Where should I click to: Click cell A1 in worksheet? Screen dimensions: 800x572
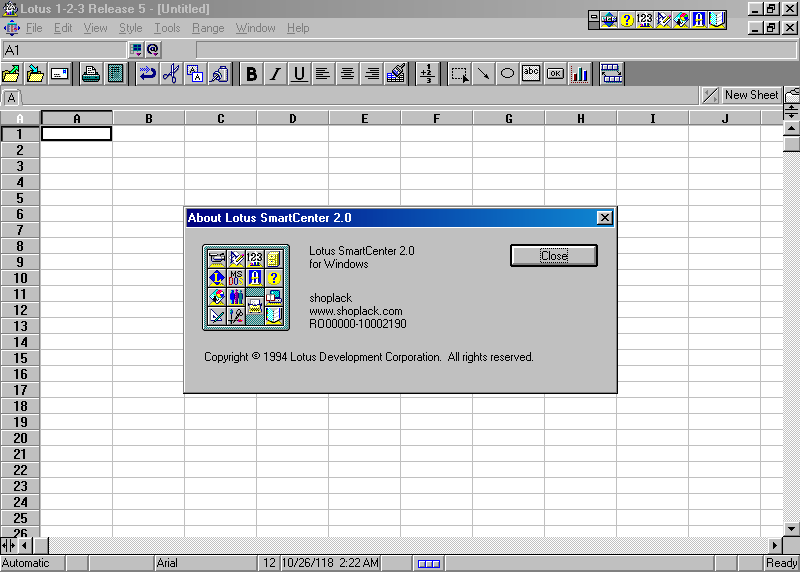click(76, 134)
